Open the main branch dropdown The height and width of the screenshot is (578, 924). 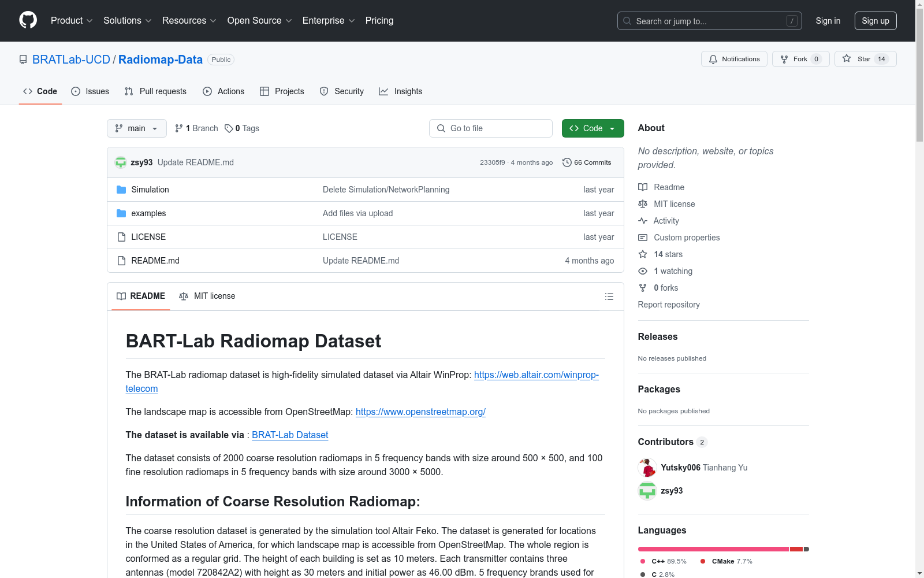click(x=136, y=128)
